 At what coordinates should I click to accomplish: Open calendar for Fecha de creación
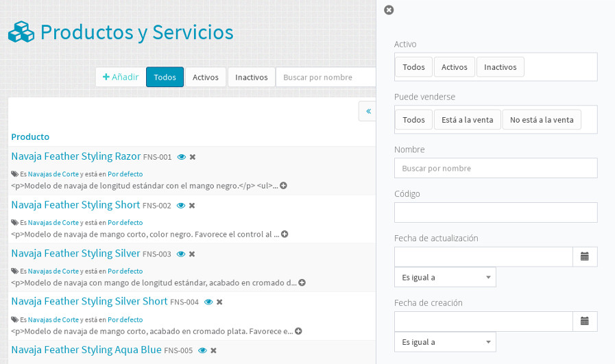tap(585, 321)
